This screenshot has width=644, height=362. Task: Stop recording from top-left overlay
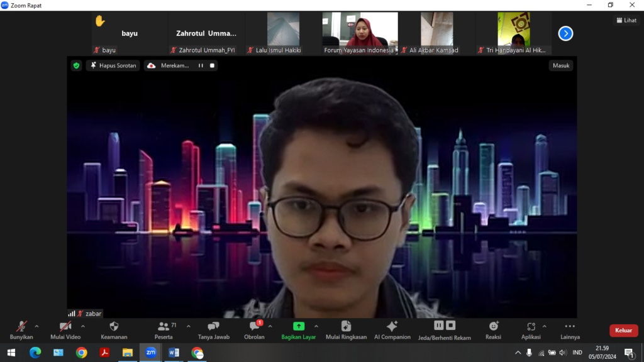pyautogui.click(x=212, y=65)
